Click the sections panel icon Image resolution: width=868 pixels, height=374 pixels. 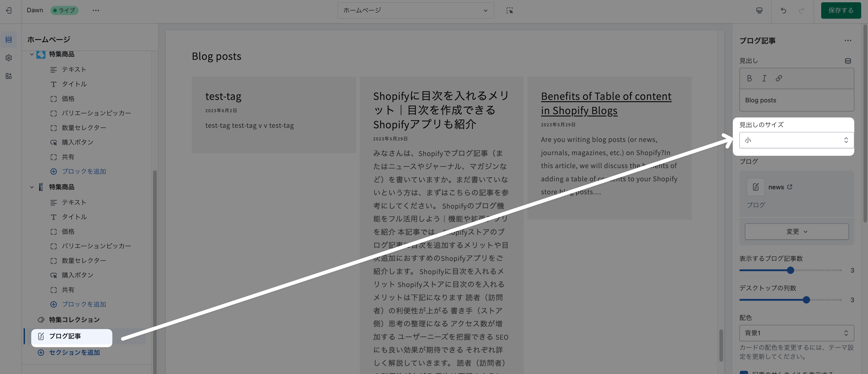click(9, 40)
